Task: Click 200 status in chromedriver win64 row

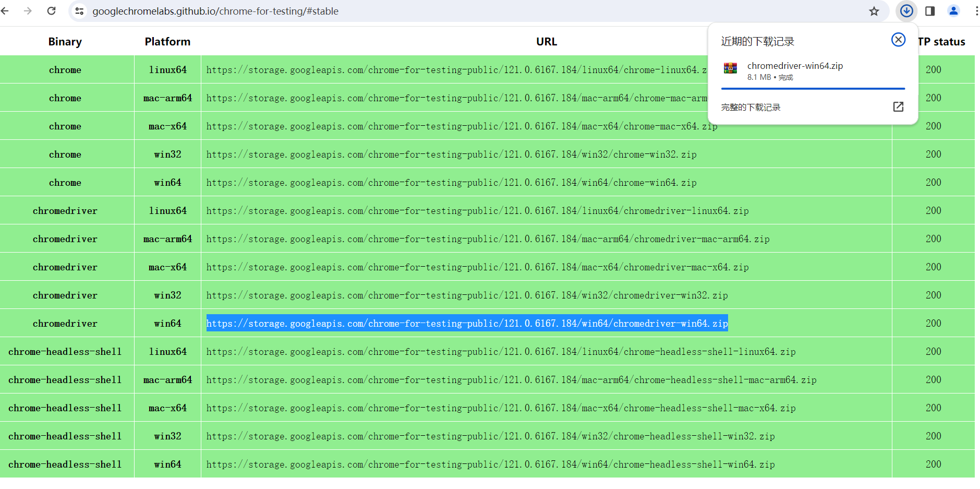Action: click(x=933, y=324)
